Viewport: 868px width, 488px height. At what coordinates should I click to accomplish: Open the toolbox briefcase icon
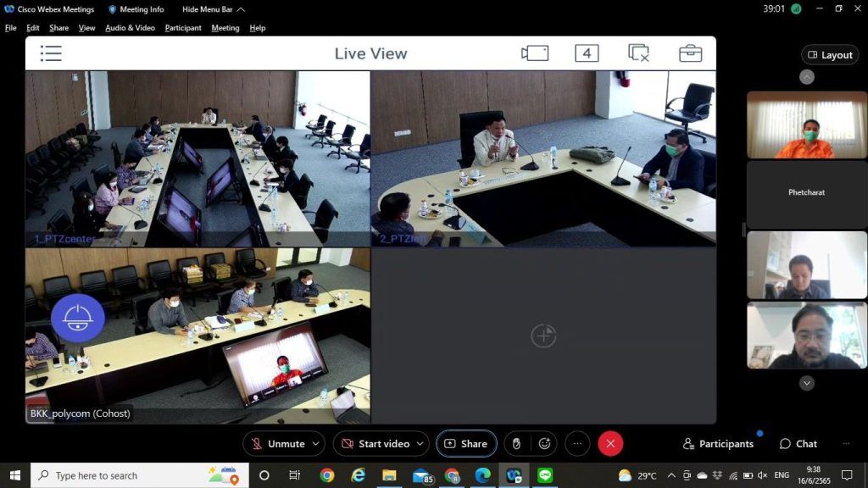(x=690, y=53)
